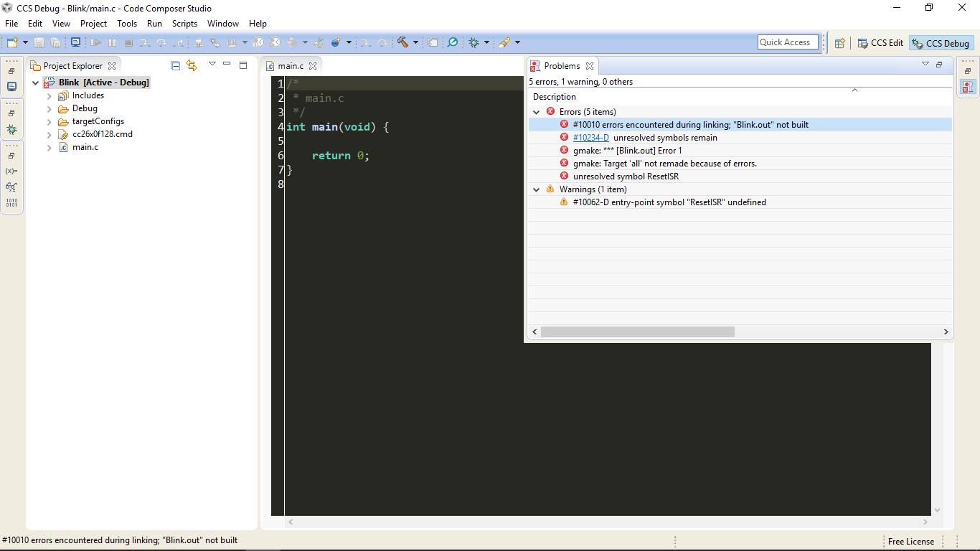Click the #10234-D error link
Image resolution: width=980 pixels, height=551 pixels.
[591, 138]
